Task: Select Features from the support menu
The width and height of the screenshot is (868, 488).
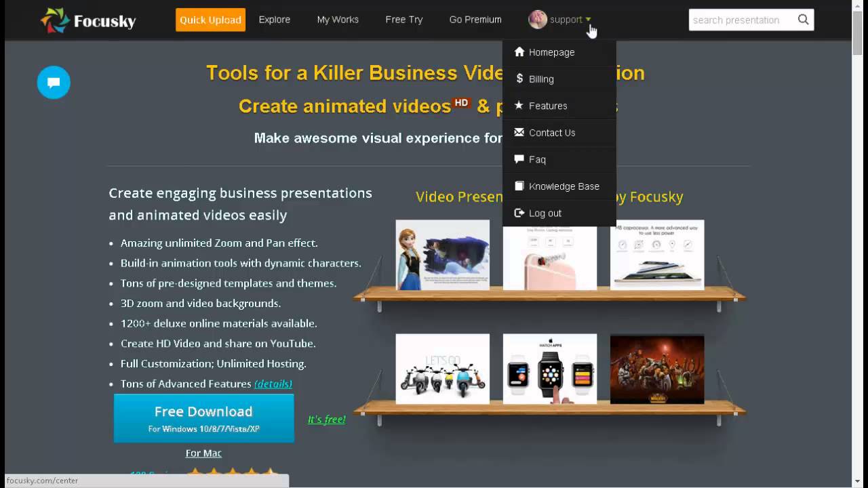Action: click(x=559, y=106)
